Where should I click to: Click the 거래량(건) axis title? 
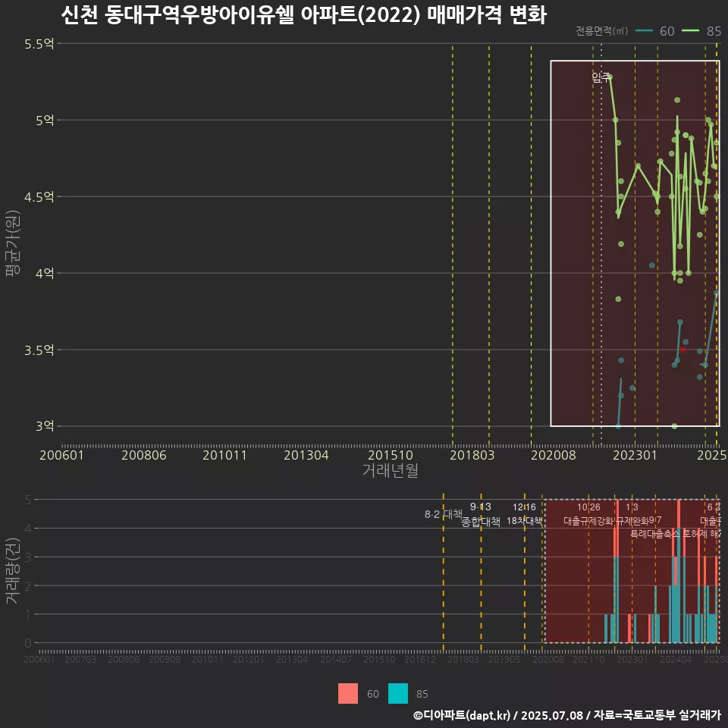tap(13, 570)
